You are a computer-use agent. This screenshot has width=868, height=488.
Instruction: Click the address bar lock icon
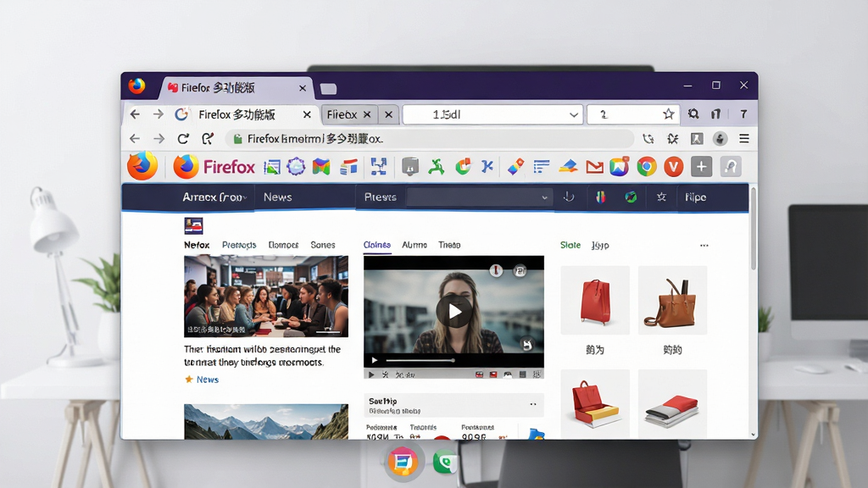(x=237, y=139)
